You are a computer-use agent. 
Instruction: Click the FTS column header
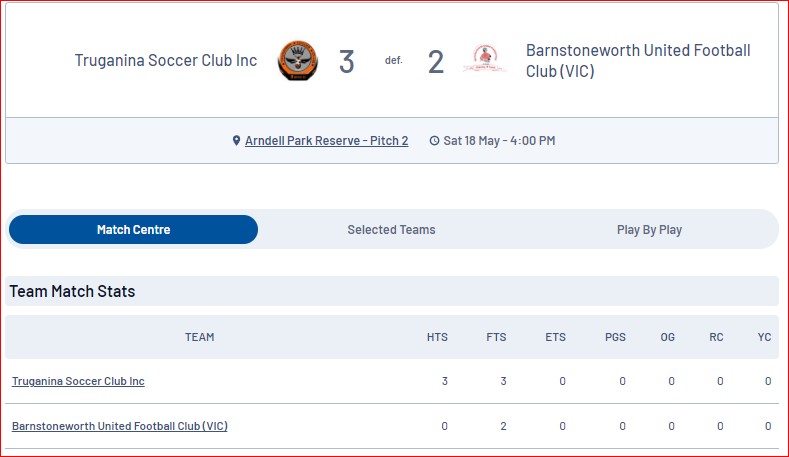tap(496, 337)
